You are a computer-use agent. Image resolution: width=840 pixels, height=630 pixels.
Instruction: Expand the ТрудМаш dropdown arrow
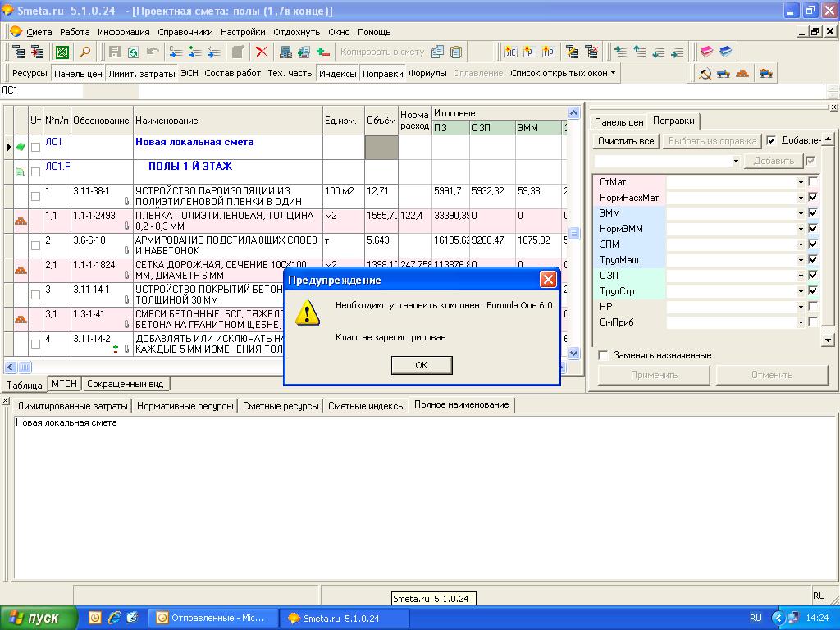pyautogui.click(x=801, y=260)
